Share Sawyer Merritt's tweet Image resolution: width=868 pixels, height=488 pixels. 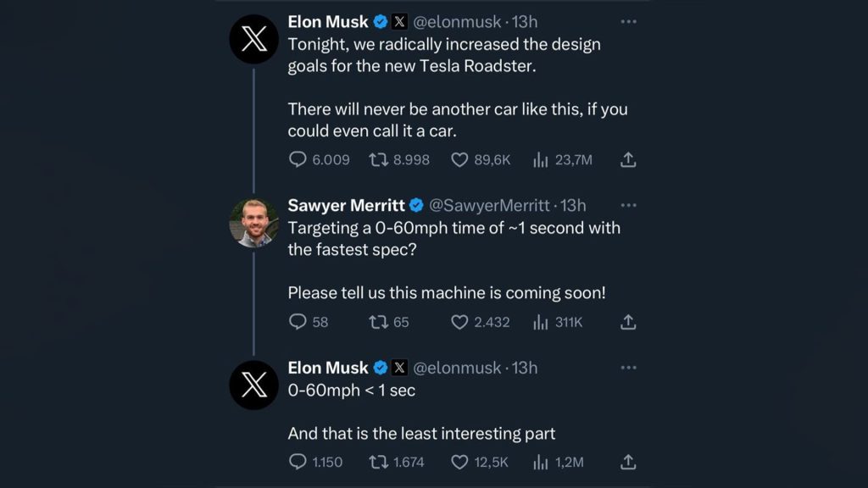[x=628, y=322]
